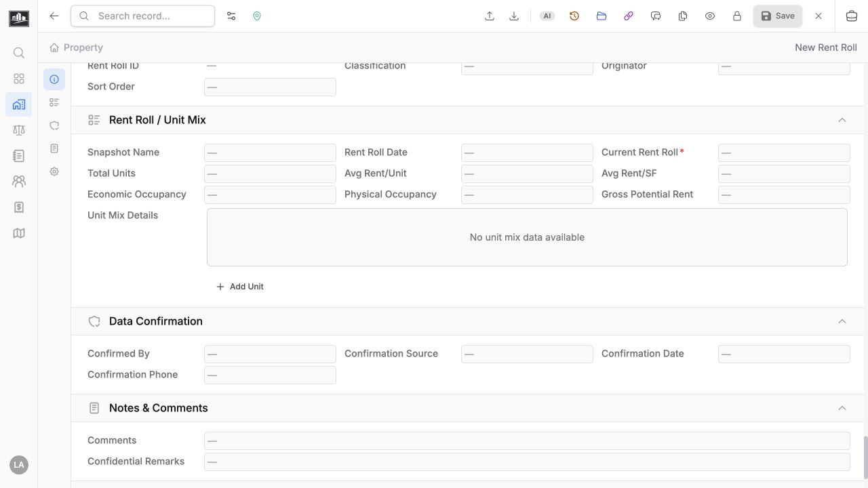Click the Add Unit button

tap(239, 287)
